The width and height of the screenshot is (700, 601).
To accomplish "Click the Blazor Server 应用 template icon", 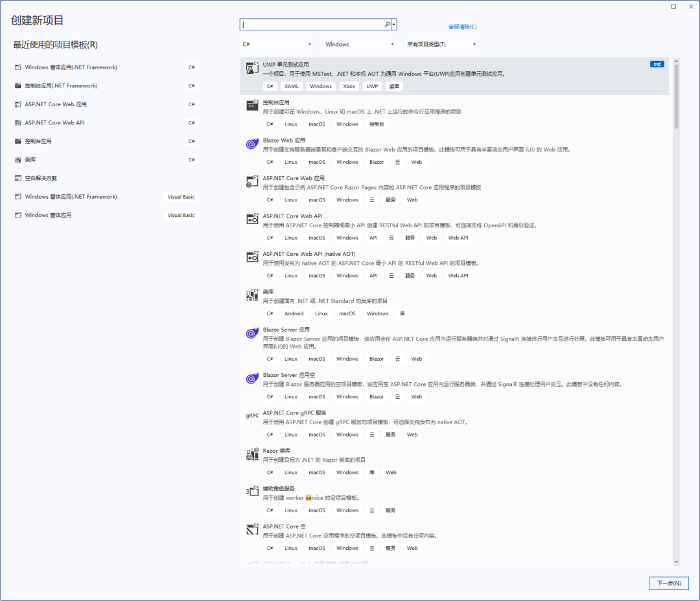I will [252, 333].
